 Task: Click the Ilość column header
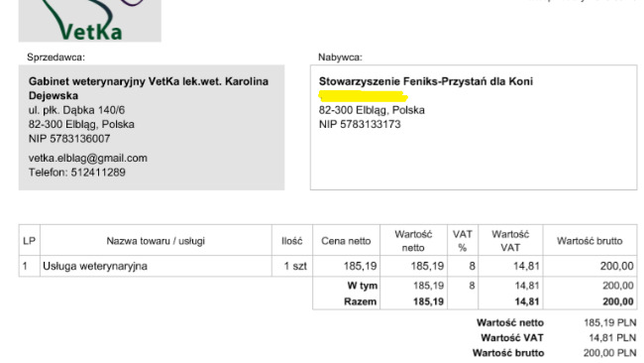click(292, 241)
